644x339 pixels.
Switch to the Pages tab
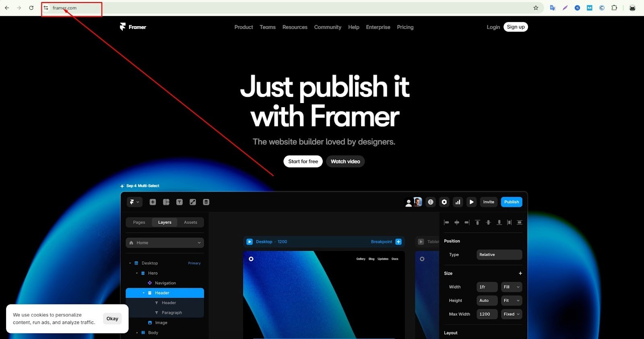pyautogui.click(x=139, y=222)
